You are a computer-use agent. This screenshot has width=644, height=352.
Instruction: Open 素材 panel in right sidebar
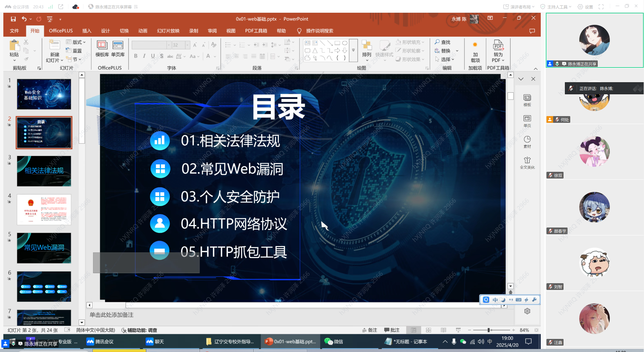[527, 142]
